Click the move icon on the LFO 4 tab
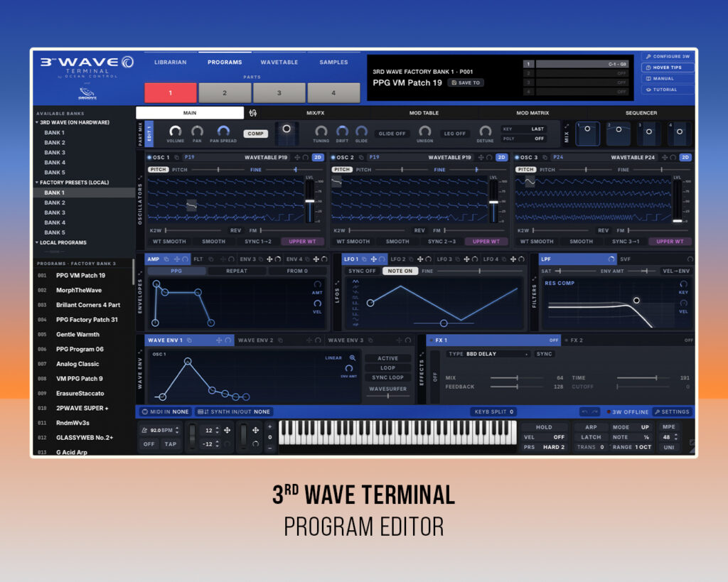 [513, 259]
